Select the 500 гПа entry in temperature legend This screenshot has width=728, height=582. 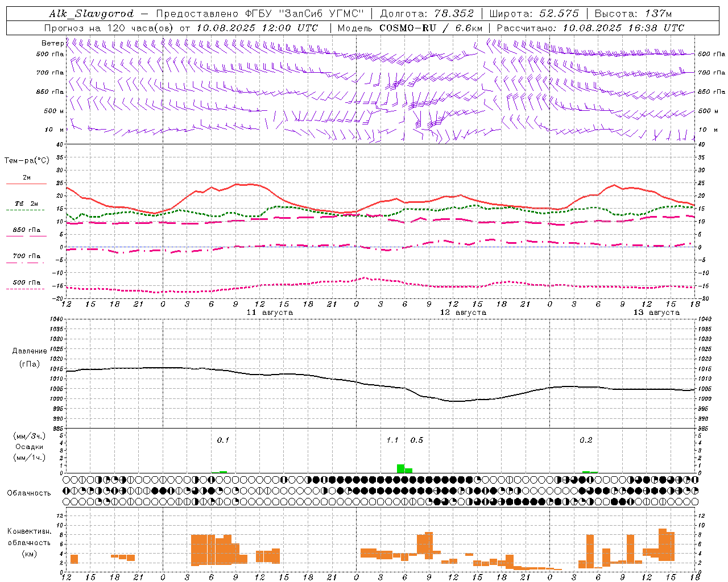[x=27, y=282]
